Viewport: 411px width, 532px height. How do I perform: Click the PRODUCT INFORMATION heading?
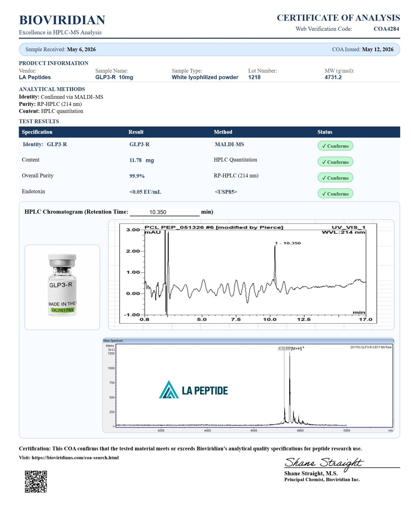click(54, 63)
